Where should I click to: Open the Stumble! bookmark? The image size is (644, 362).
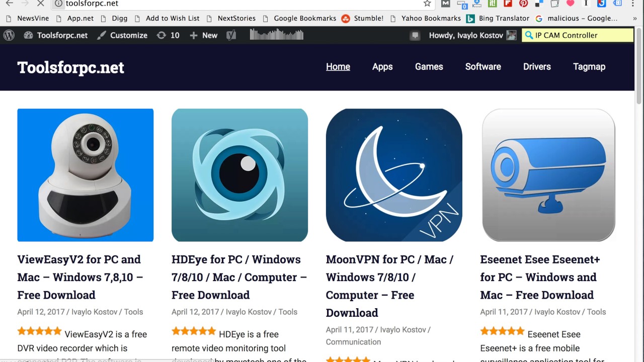(362, 18)
